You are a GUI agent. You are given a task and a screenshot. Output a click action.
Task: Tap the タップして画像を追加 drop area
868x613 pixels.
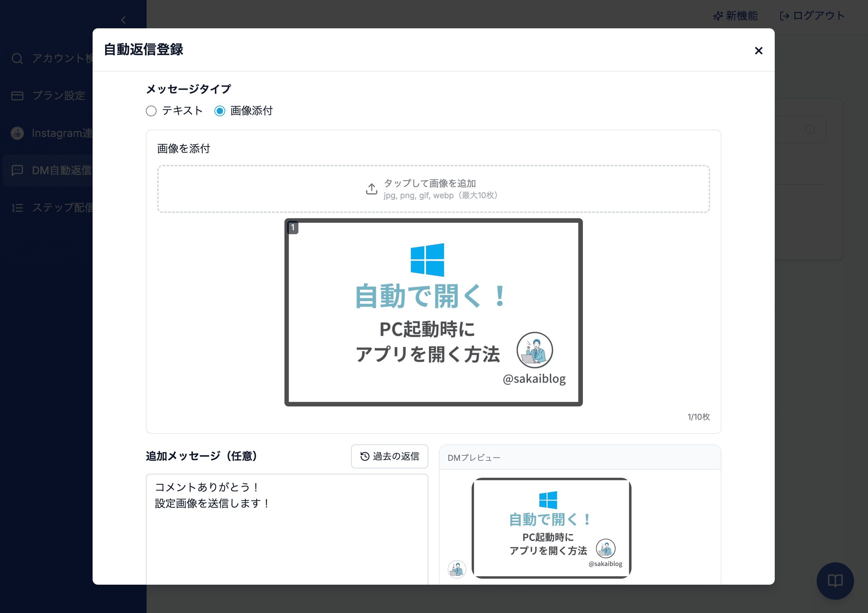tap(433, 189)
